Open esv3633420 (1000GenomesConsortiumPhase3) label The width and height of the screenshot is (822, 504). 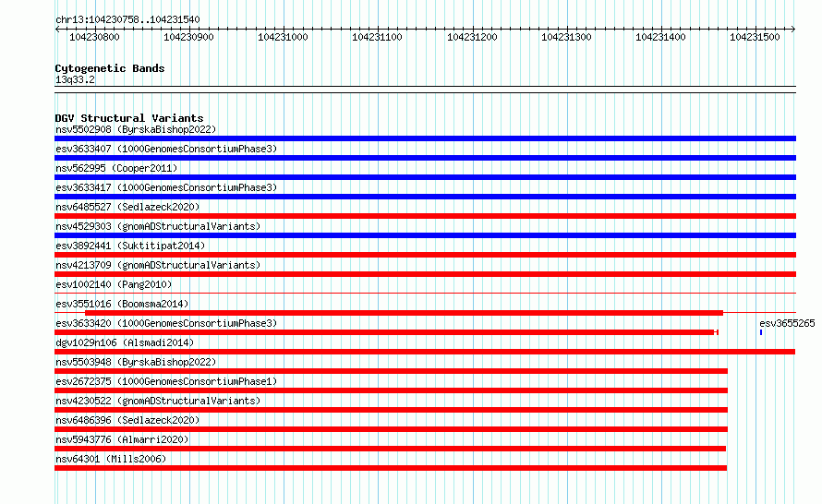coord(166,323)
